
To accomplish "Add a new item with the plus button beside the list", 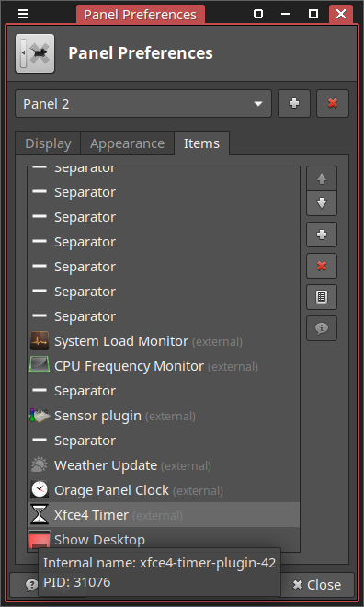I will click(x=322, y=235).
